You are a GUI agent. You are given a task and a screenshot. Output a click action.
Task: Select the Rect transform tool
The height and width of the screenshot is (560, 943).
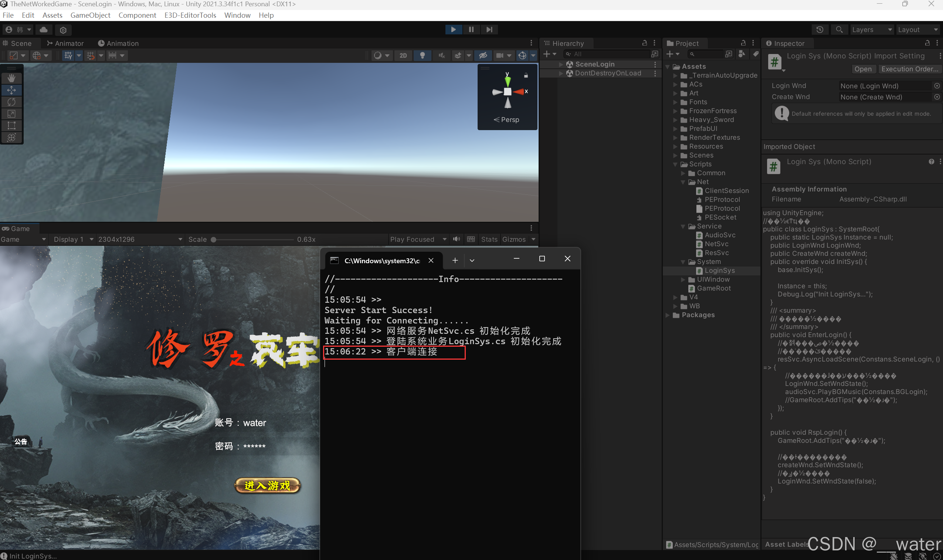coord(11,126)
